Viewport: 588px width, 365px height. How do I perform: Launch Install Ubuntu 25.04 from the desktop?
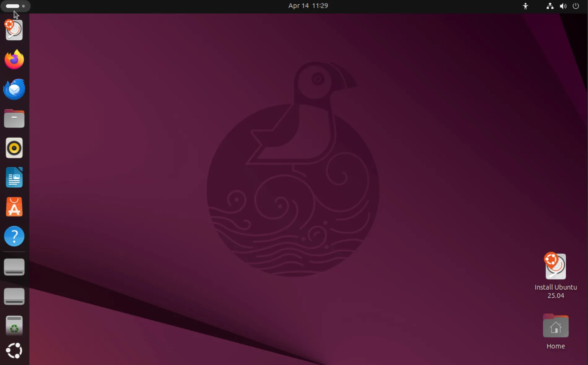[x=555, y=266]
